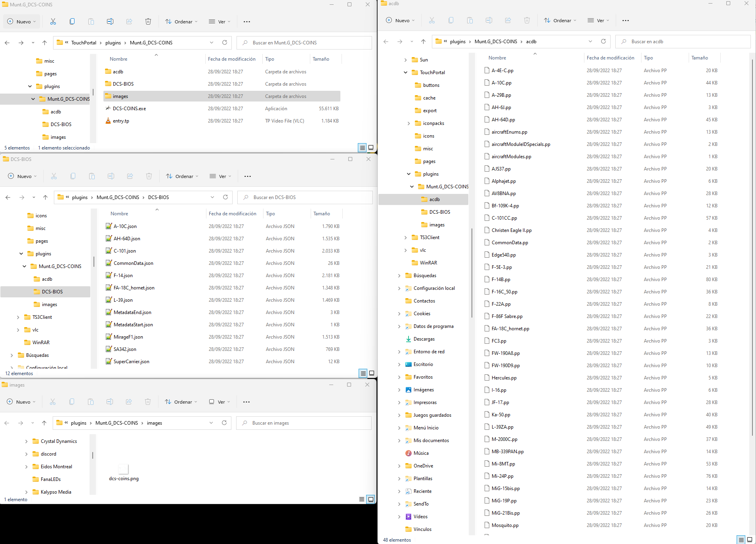
Task: Refresh the Munt.G_DCS-COINS window address bar
Action: coord(225,42)
